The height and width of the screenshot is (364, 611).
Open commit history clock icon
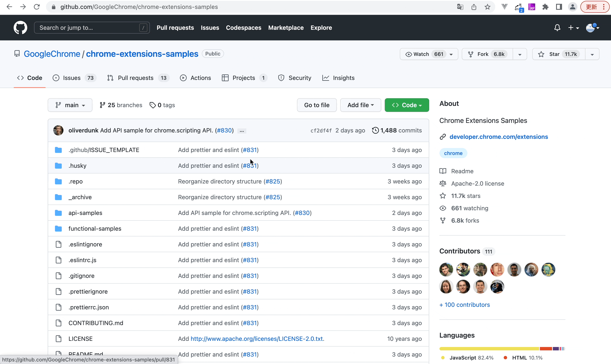pos(375,130)
